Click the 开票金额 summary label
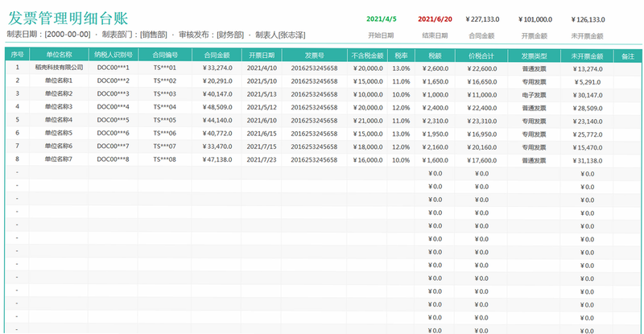This screenshot has height=334, width=644. [x=535, y=35]
